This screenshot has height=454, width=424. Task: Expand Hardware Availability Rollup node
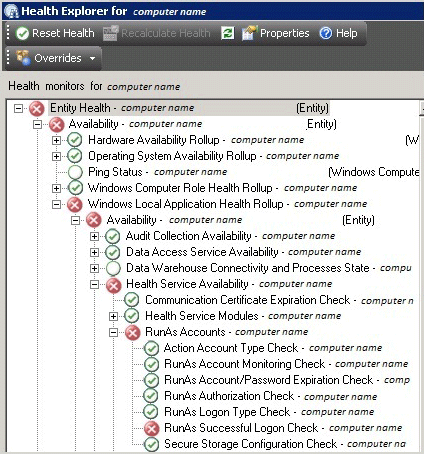coord(56,140)
